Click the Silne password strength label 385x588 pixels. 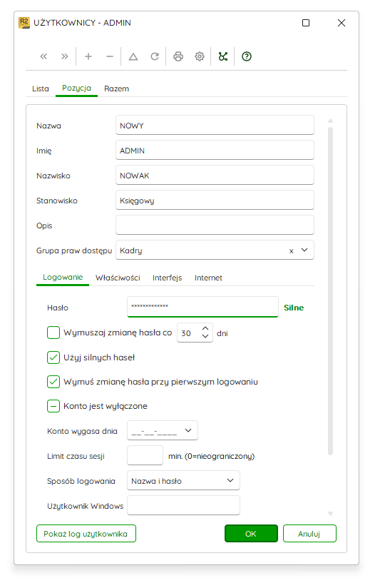294,308
